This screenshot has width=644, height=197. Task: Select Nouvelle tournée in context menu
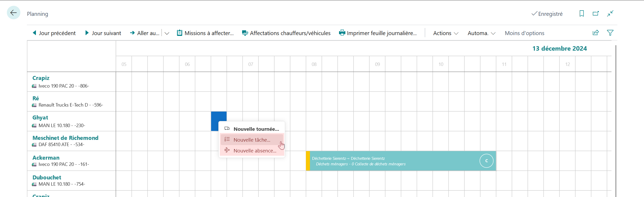pos(252,129)
